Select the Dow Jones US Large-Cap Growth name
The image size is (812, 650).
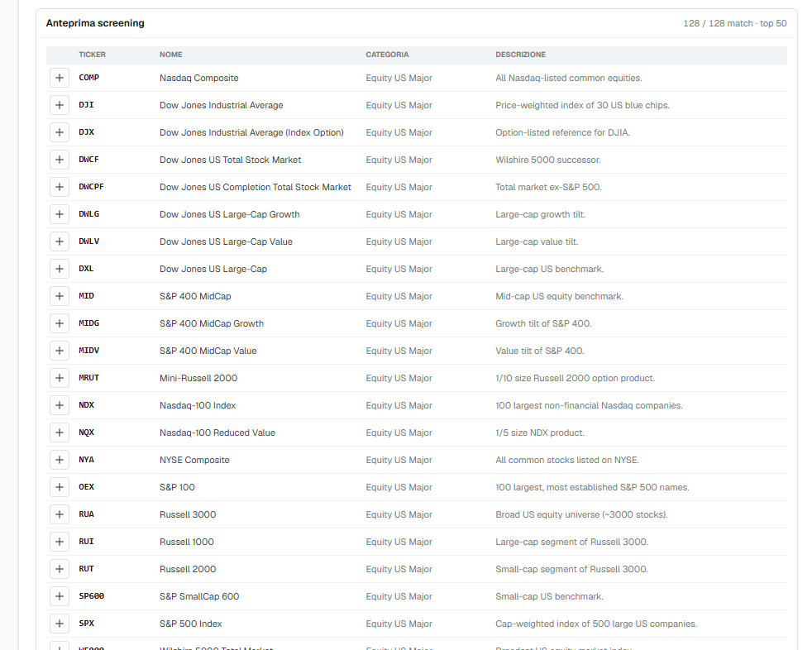(229, 214)
